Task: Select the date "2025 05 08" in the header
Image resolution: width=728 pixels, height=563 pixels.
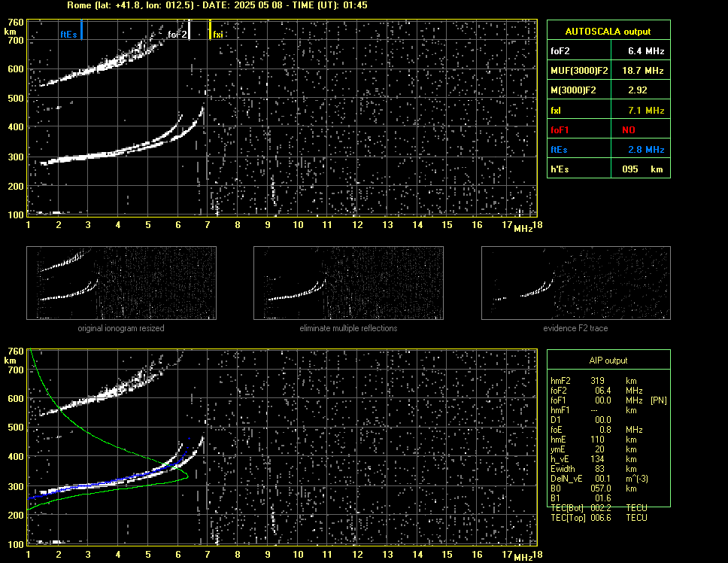Action: click(259, 5)
